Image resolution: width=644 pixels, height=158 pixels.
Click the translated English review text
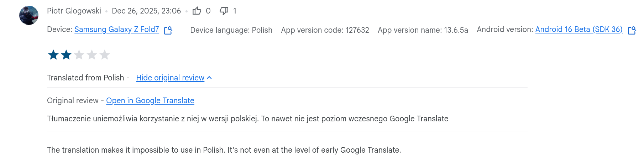[224, 150]
